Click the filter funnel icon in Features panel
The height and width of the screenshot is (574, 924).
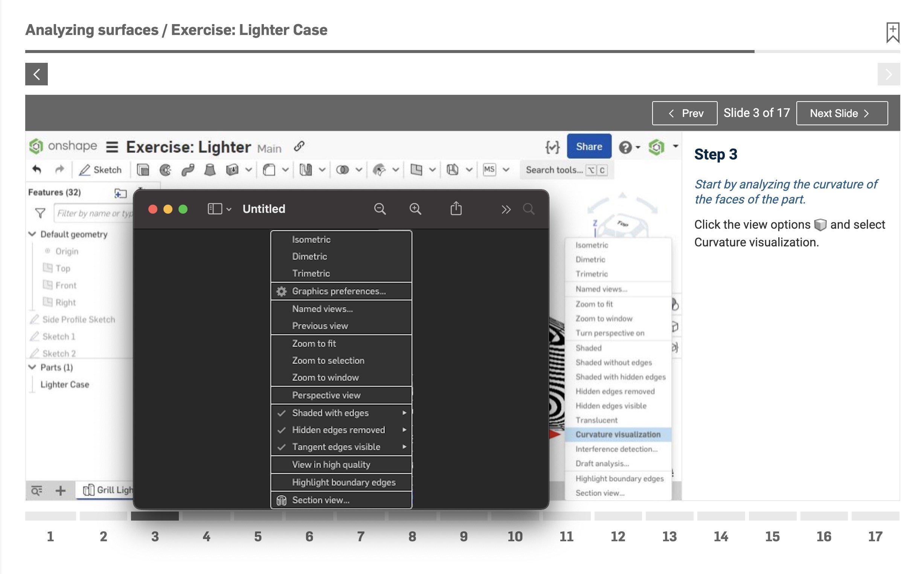40,213
